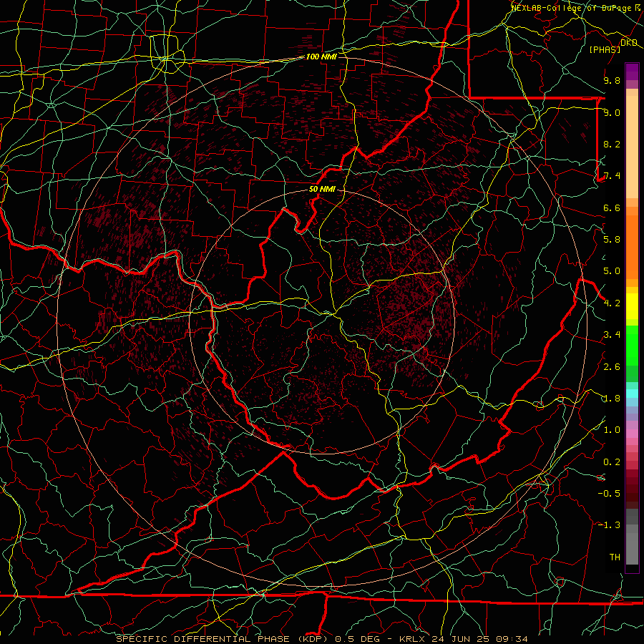Image resolution: width=644 pixels, height=644 pixels.
Task: Click the yellow color bar segment
Action: point(632,306)
